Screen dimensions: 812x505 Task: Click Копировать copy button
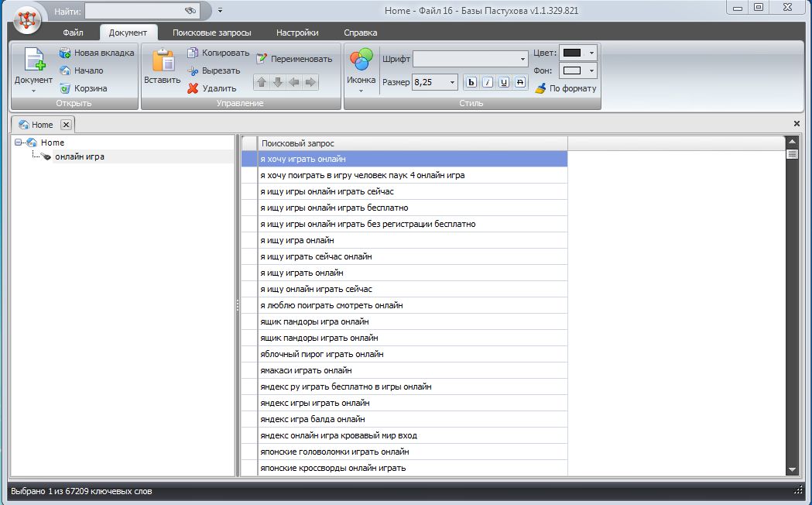(x=218, y=53)
